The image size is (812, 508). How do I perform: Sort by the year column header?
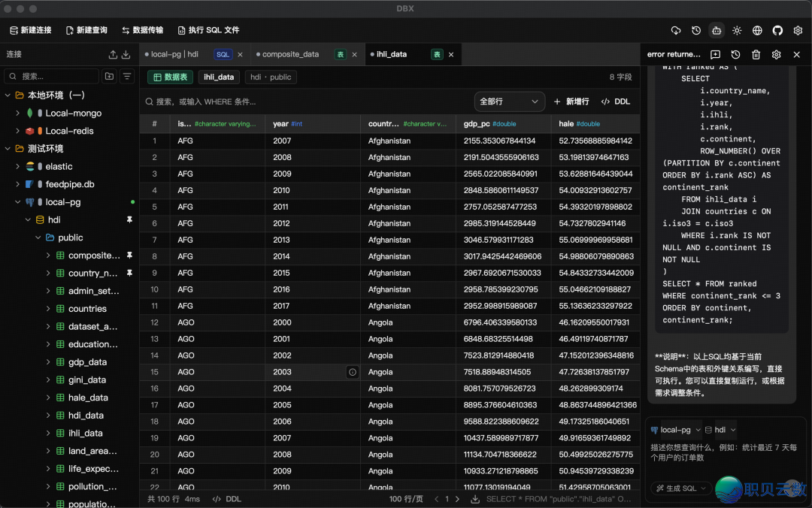[x=312, y=124]
